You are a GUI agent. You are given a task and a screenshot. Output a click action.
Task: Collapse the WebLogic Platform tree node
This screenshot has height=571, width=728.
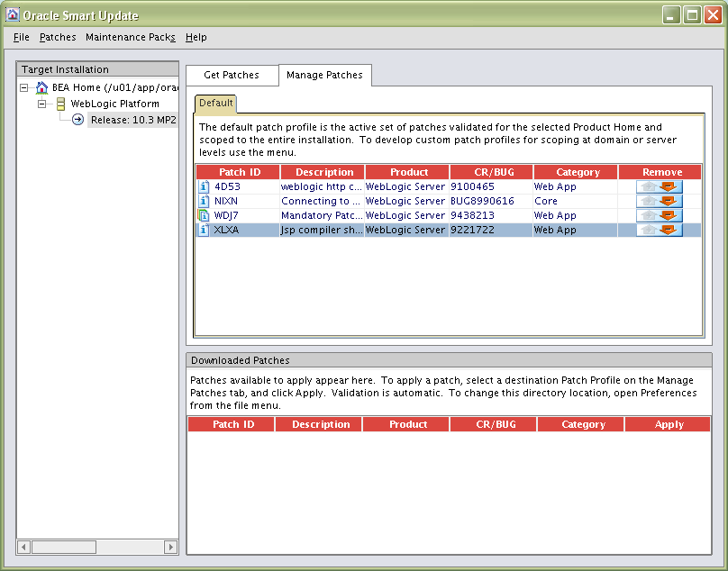point(41,104)
